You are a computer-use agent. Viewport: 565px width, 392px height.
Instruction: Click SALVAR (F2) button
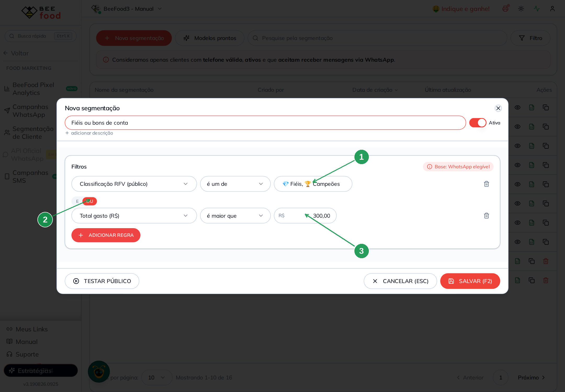[x=470, y=281]
